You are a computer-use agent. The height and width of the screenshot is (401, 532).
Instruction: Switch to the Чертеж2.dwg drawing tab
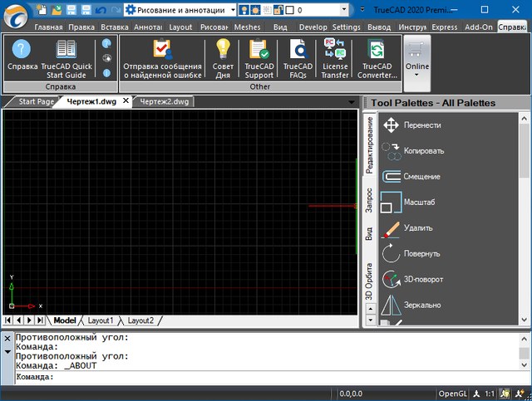point(164,102)
